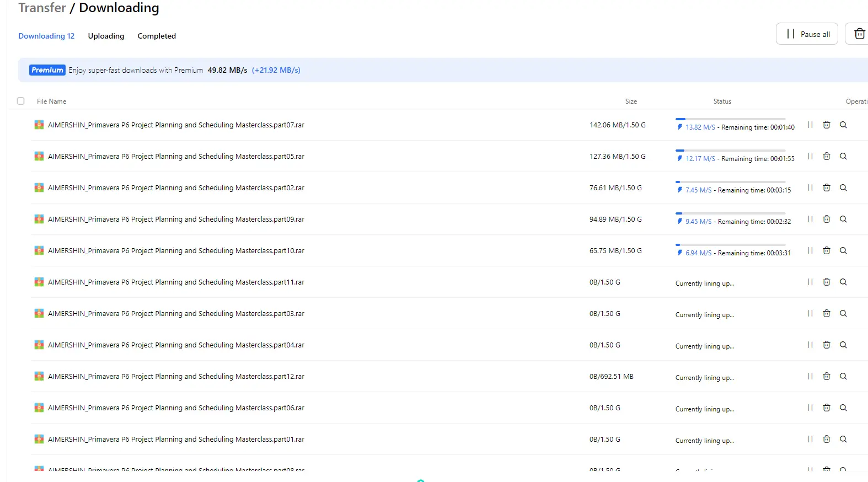Click the Transfer breadcrumb in the title

pos(42,8)
